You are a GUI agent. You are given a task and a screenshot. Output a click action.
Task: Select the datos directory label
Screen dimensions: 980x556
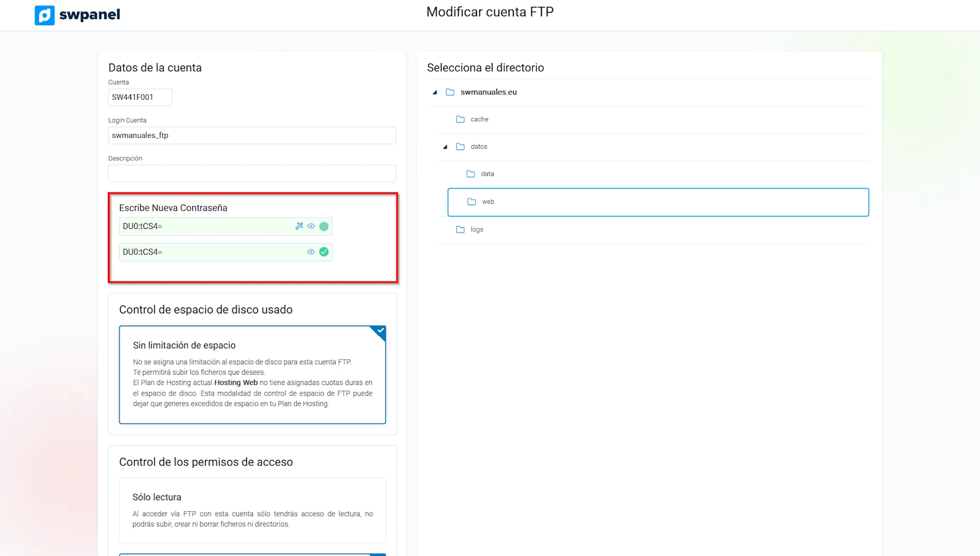tap(479, 147)
